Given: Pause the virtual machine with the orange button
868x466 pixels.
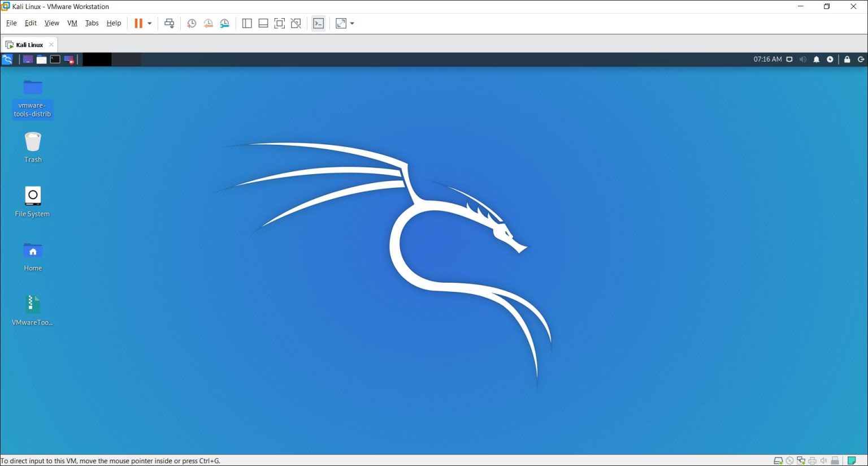Looking at the screenshot, I should tap(138, 23).
